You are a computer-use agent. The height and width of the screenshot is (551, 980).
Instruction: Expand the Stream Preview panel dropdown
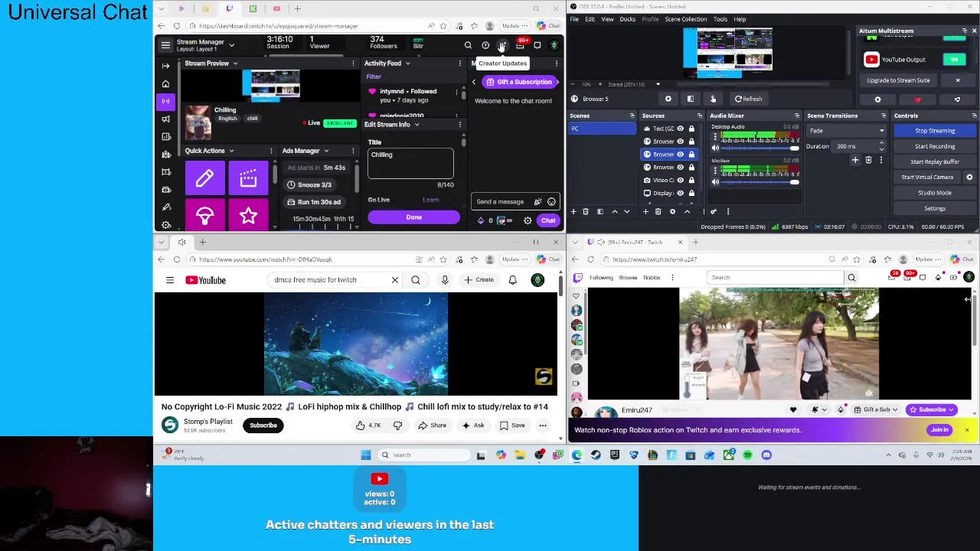click(x=235, y=64)
